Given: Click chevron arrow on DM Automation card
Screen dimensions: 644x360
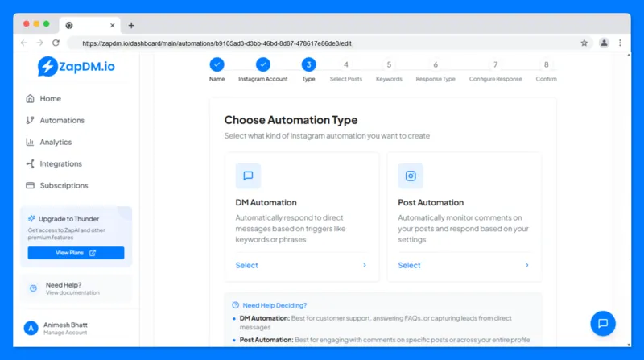Looking at the screenshot, I should pos(365,266).
